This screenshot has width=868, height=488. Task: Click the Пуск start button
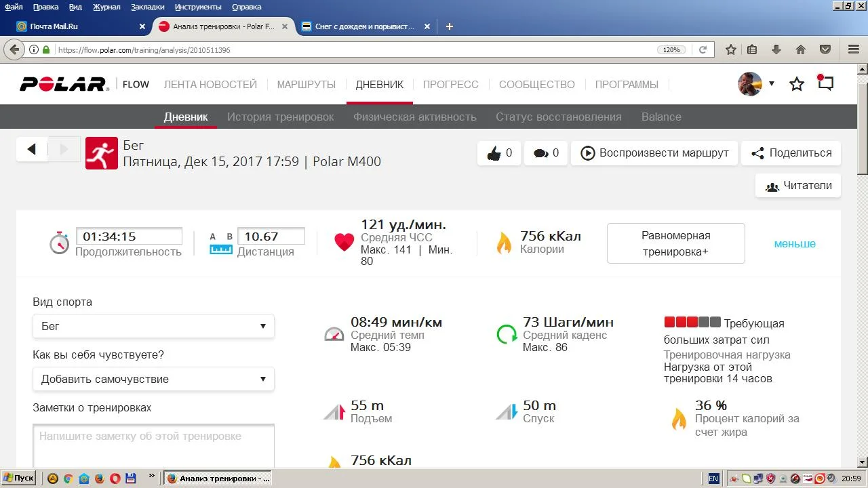[18, 478]
